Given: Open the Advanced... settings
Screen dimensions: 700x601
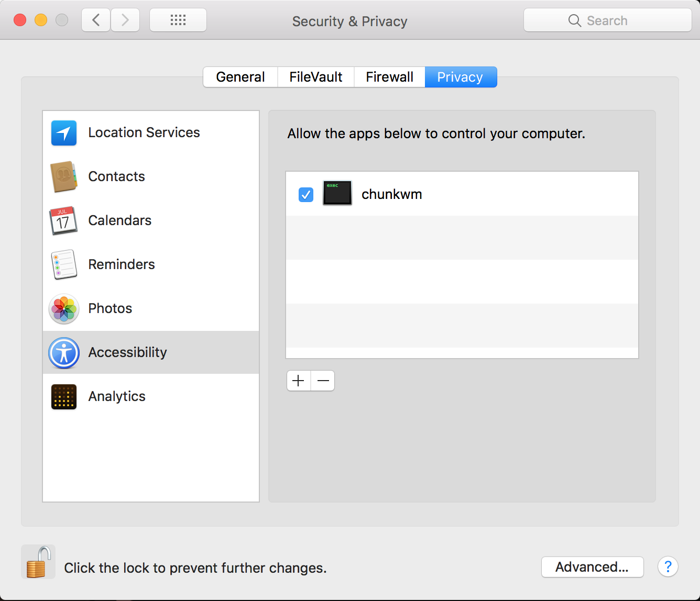Looking at the screenshot, I should [x=592, y=567].
